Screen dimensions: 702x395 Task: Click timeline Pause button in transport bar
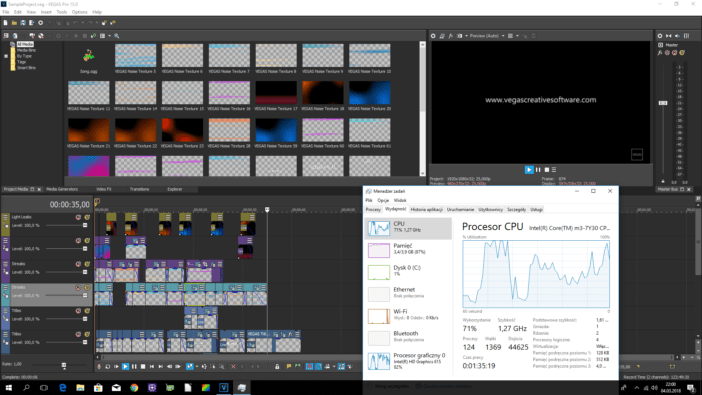coord(134,366)
